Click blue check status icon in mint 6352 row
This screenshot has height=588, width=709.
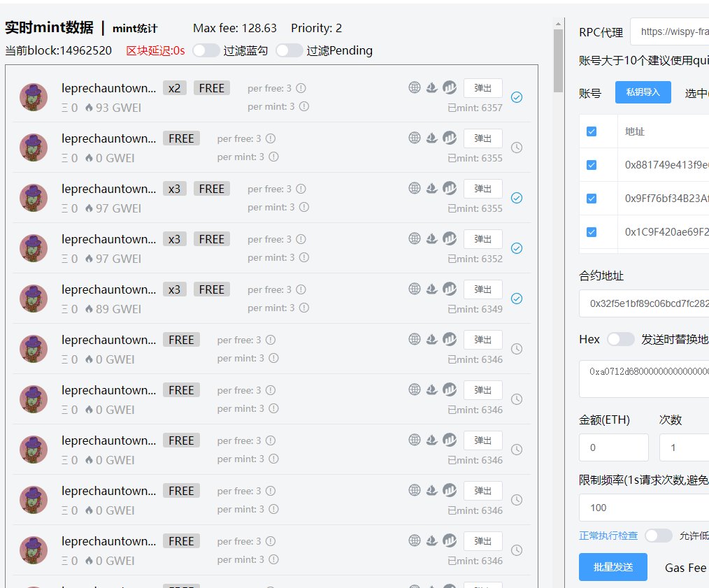[517, 248]
